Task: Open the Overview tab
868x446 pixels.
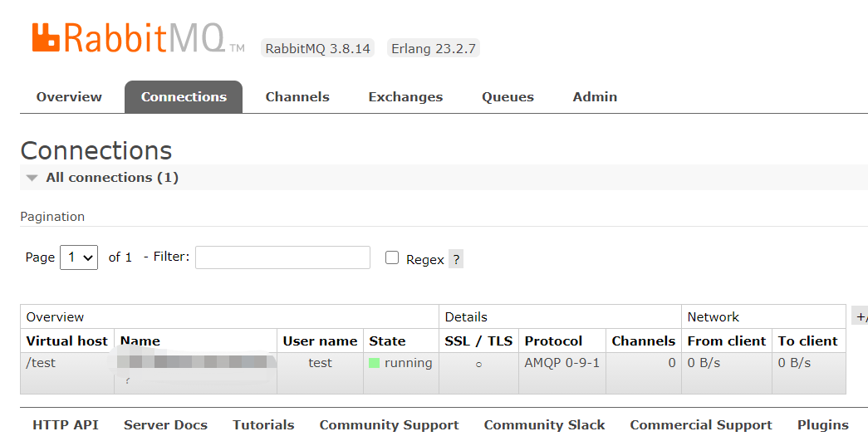Action: point(69,97)
